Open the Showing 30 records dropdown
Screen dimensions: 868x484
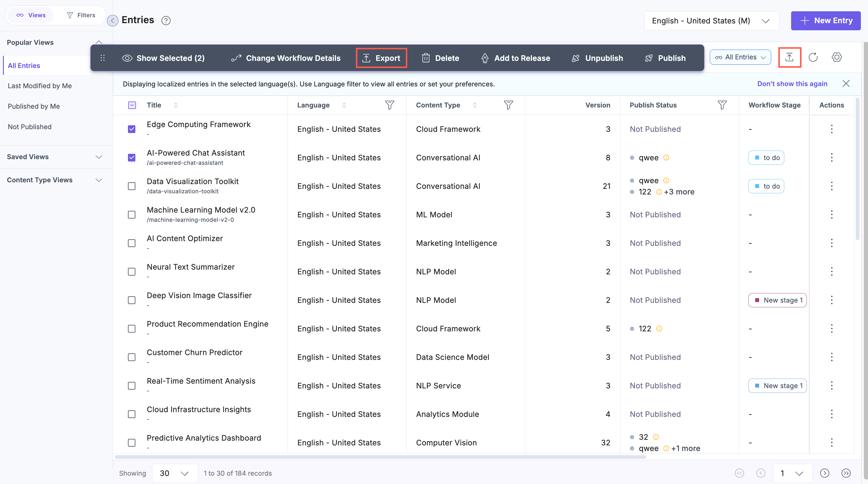tap(175, 473)
